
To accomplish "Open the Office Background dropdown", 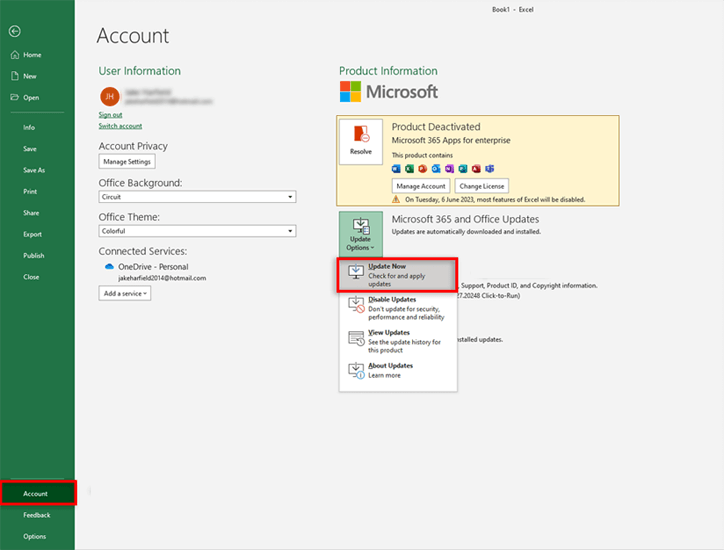I will coord(197,197).
